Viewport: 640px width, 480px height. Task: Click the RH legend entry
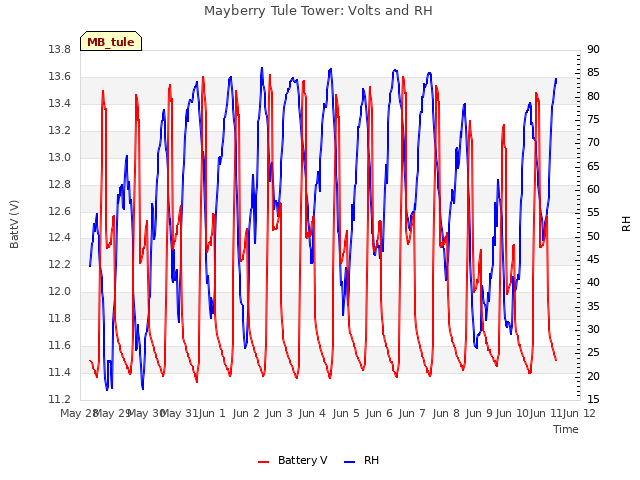coord(362,460)
